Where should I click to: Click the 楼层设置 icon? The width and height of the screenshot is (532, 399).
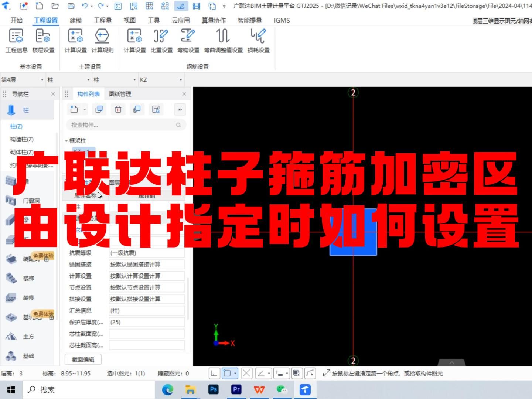(43, 41)
